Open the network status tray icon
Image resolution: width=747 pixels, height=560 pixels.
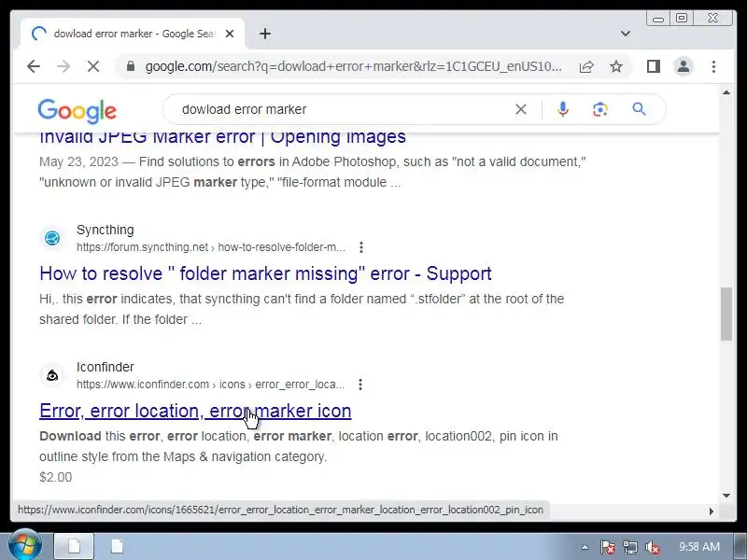(629, 547)
